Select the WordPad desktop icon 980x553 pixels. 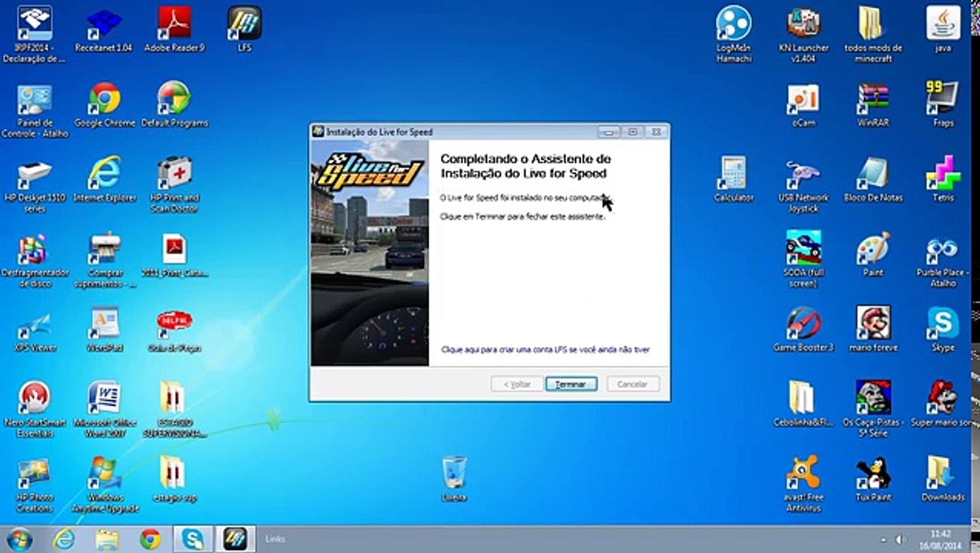pos(104,330)
